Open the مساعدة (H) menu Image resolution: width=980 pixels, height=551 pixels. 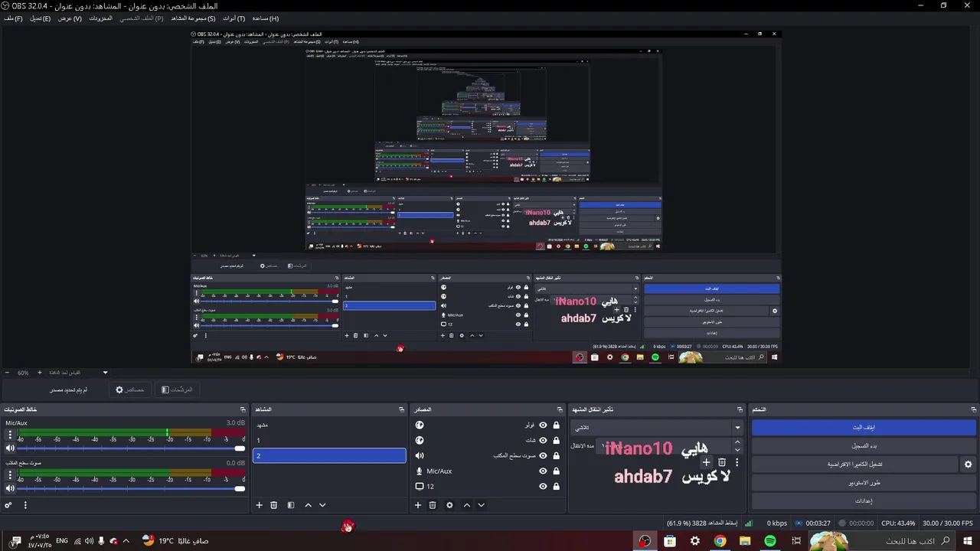[x=265, y=18]
